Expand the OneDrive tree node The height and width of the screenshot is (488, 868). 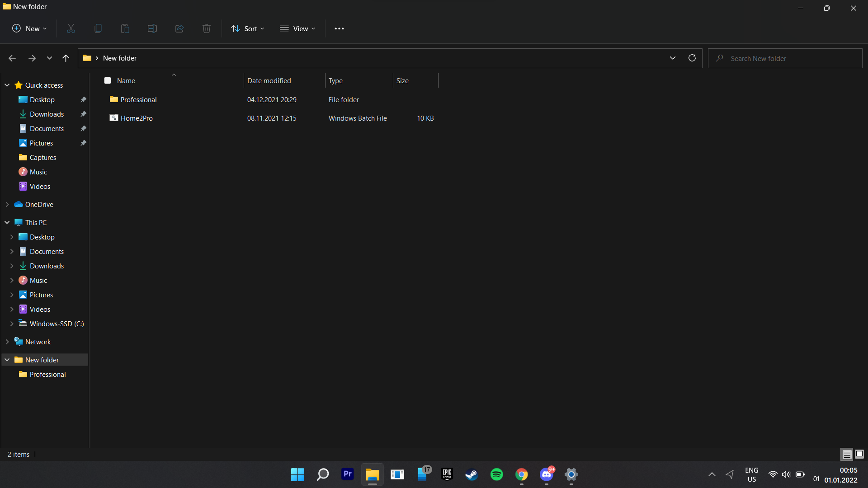7,204
